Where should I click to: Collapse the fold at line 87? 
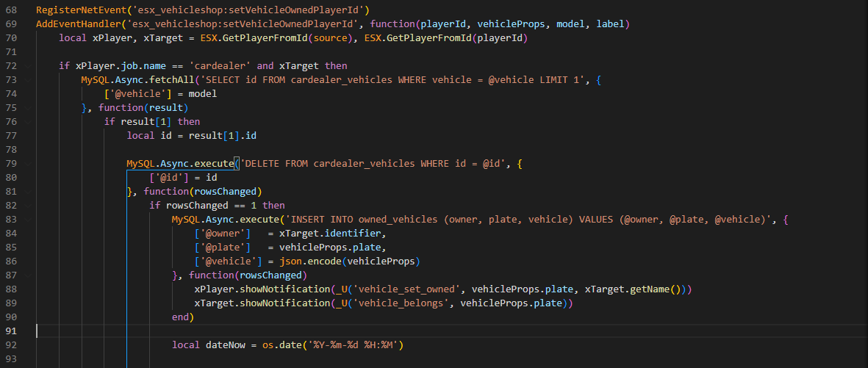click(28, 275)
